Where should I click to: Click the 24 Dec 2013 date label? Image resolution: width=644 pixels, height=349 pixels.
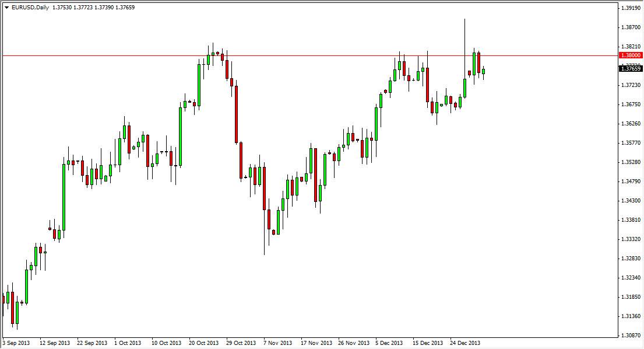465,343
